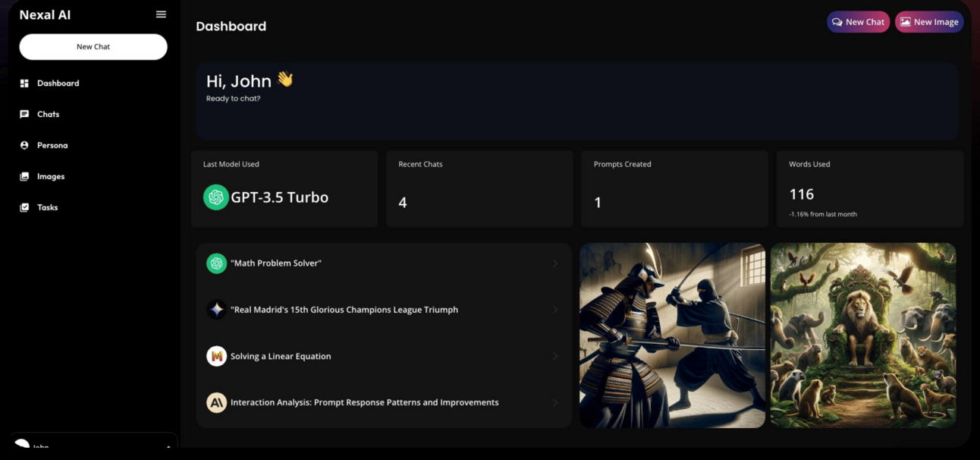Click Words Used value 116

point(802,194)
